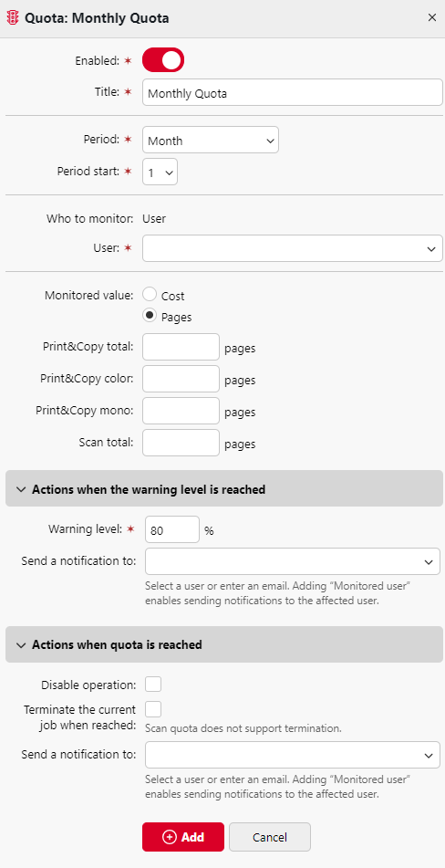Image resolution: width=445 pixels, height=868 pixels.
Task: Collapse Actions when quota is reached section
Action: pyautogui.click(x=224, y=644)
